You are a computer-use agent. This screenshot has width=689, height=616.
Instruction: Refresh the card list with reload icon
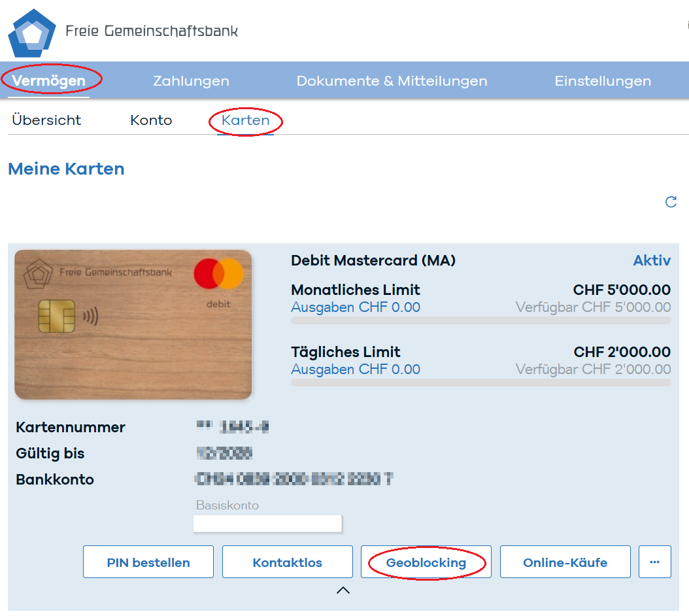(671, 202)
